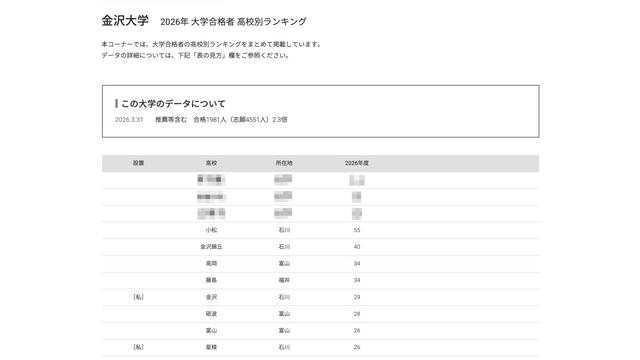
Task: Select the 高岡 school name cell
Action: [211, 264]
